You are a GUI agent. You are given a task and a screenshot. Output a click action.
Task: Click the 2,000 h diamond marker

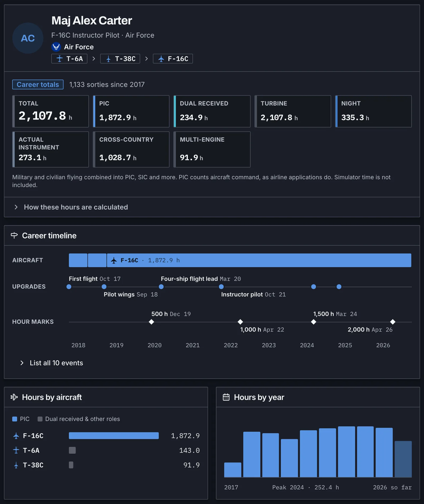[x=393, y=322]
